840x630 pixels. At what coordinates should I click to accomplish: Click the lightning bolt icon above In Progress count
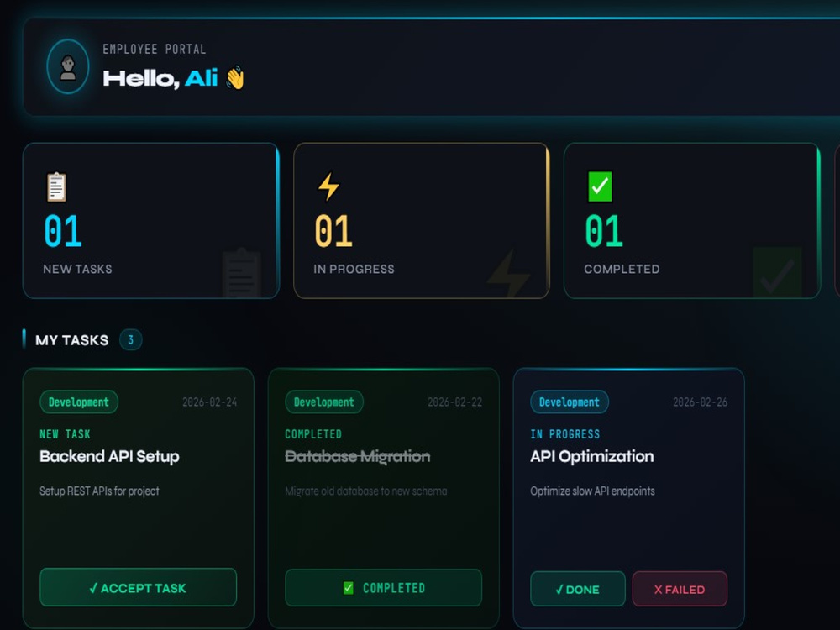tap(328, 186)
